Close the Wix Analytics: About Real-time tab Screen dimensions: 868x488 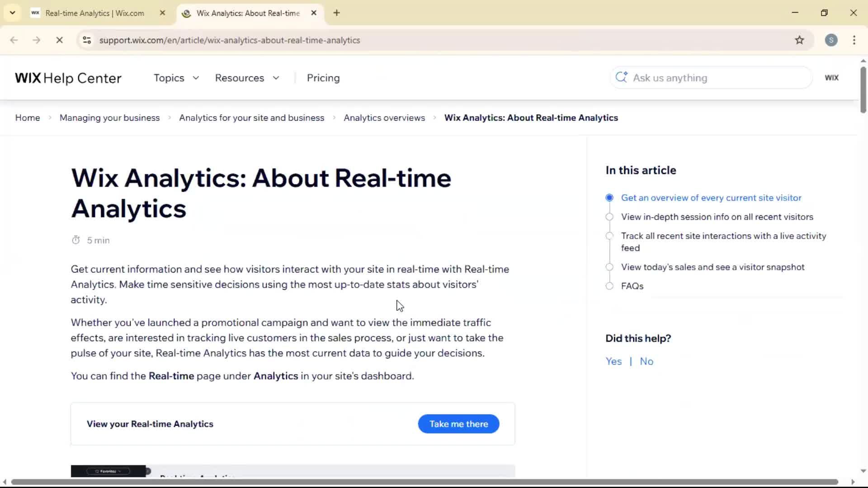(314, 13)
